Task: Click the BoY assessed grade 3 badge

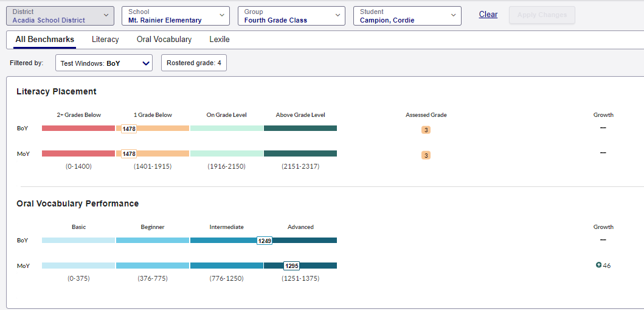Action: [426, 130]
